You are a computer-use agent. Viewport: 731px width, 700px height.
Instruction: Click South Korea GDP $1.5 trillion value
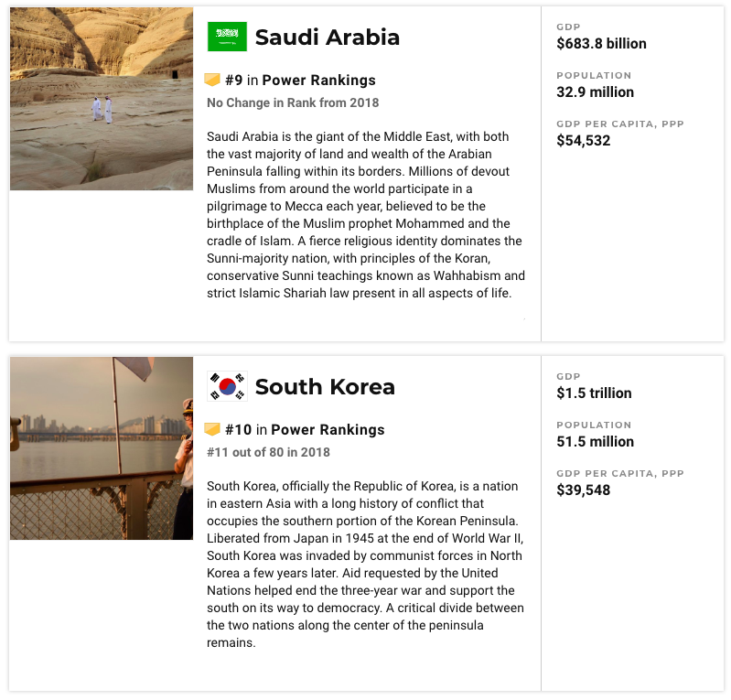coord(594,393)
